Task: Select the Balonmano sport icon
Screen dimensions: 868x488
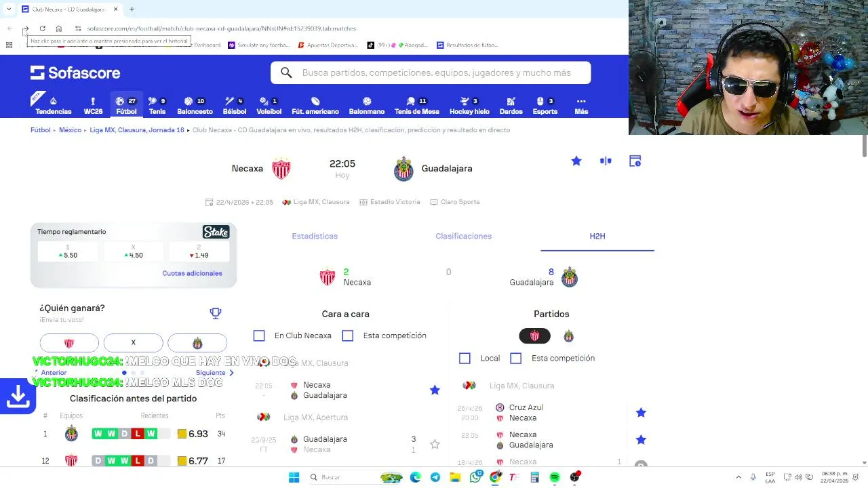Action: 367,106
